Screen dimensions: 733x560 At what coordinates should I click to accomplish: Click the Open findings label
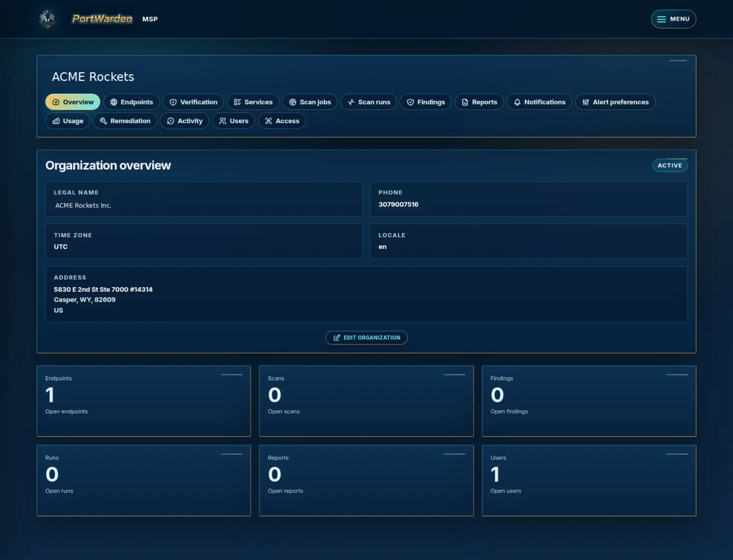point(509,412)
